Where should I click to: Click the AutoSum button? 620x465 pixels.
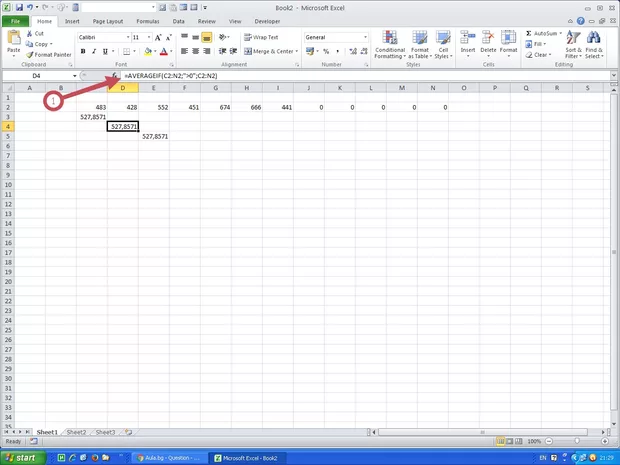[x=543, y=34]
